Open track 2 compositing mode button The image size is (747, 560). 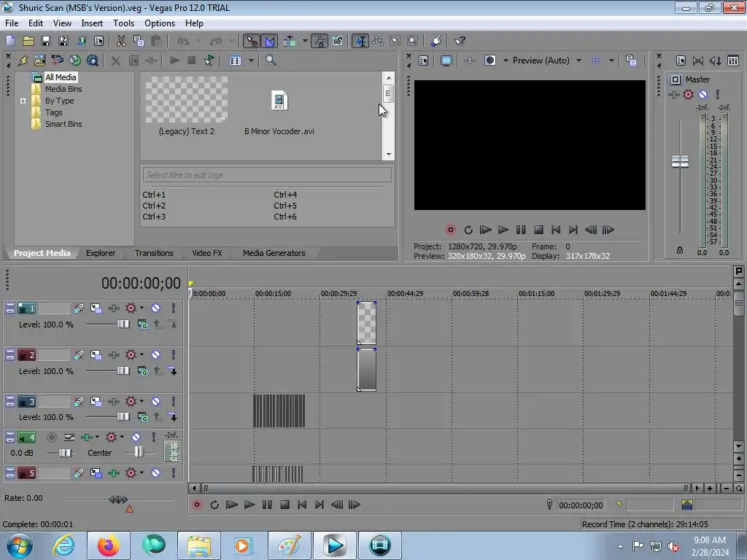coord(142,371)
